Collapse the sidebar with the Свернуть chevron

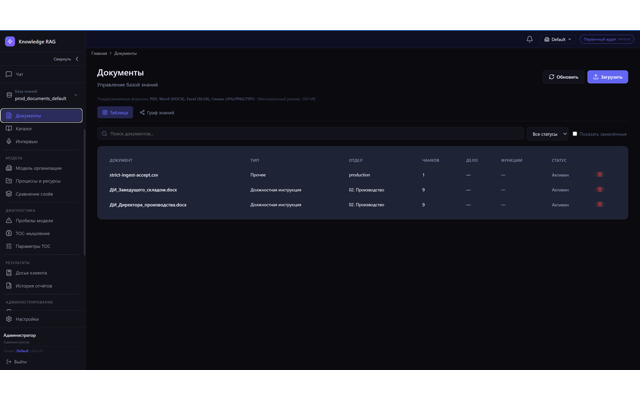[x=77, y=59]
